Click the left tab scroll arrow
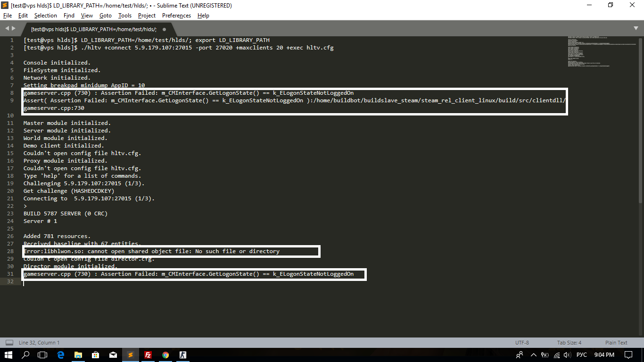Viewport: 644px width, 362px height. click(8, 28)
